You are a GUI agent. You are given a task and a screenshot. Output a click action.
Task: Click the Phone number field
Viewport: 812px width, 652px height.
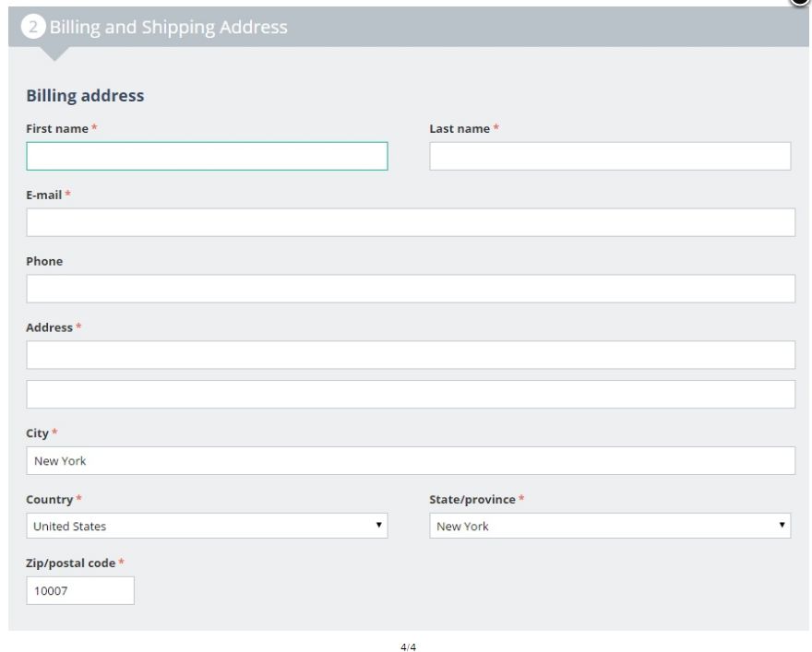point(411,289)
